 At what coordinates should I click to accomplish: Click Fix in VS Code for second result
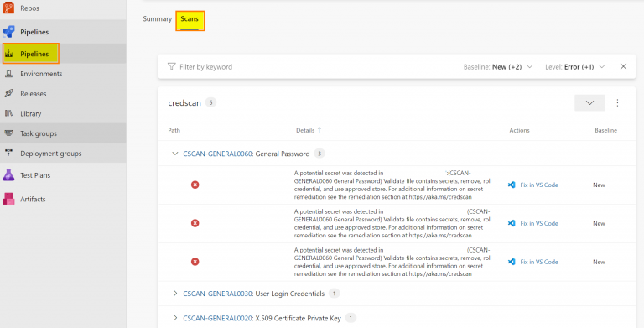(x=539, y=223)
